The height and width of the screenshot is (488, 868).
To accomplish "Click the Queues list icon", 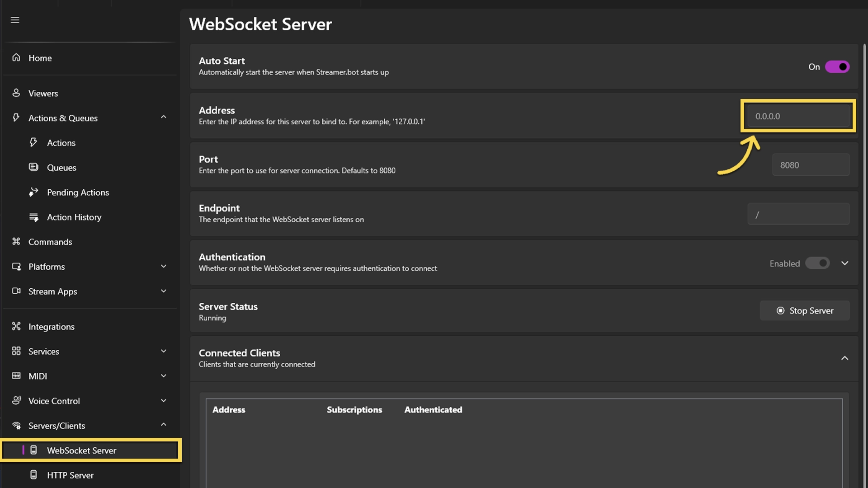I will [33, 167].
